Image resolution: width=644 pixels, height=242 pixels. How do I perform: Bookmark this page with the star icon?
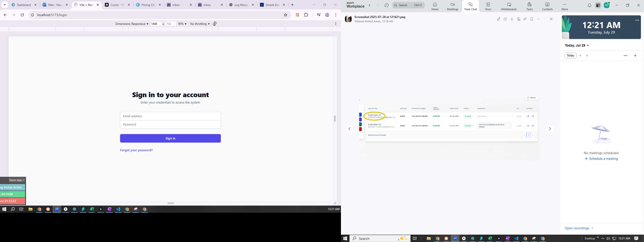pos(286,15)
